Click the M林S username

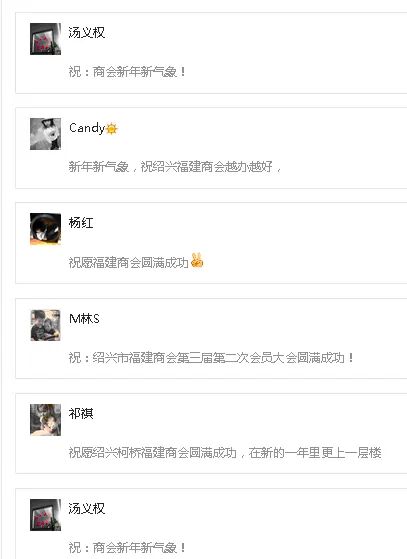pos(84,318)
